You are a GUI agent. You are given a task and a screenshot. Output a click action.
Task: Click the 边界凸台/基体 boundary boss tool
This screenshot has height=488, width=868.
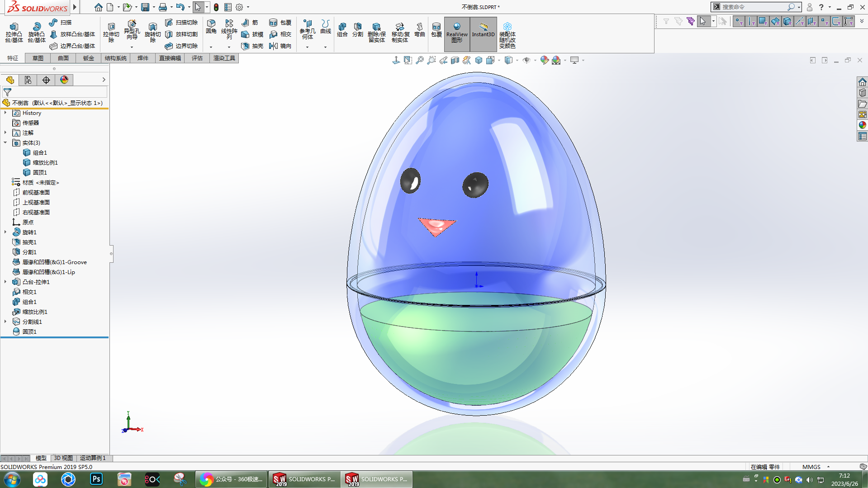(72, 46)
